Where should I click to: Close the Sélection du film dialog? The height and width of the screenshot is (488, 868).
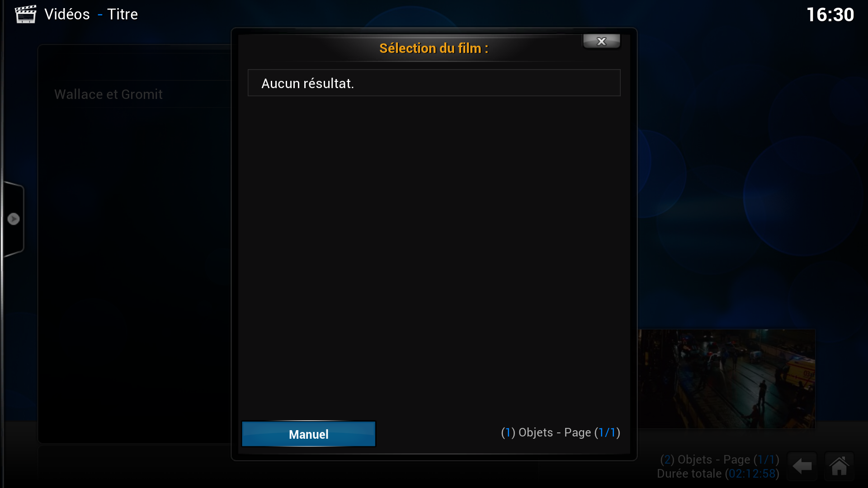pos(601,41)
